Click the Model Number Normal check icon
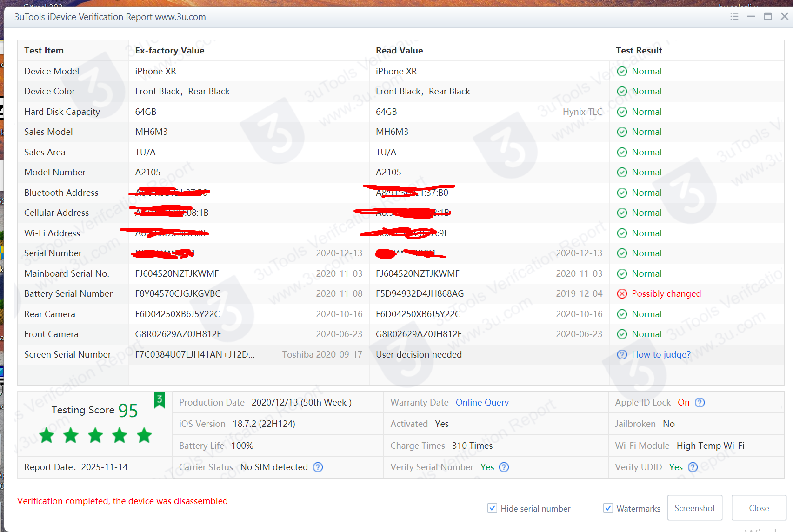This screenshot has width=793, height=532. 622,173
